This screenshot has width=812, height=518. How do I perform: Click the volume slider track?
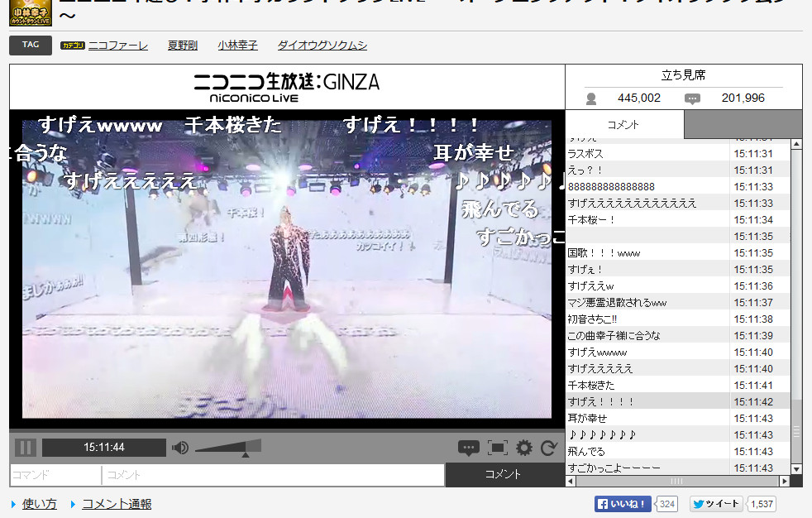(228, 448)
